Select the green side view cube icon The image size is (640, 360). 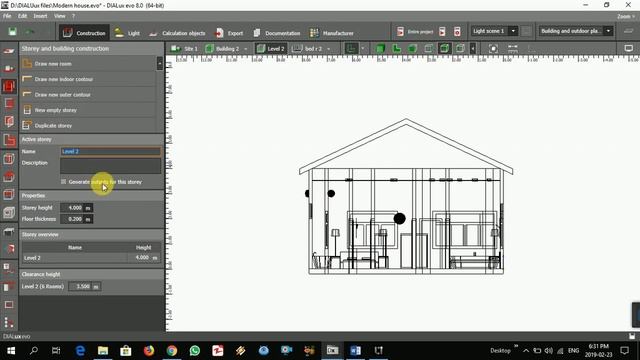(412, 49)
